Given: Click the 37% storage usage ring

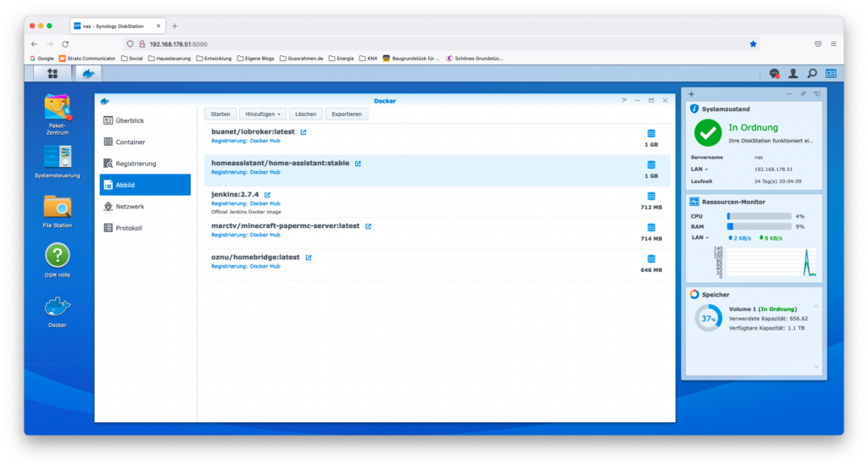Looking at the screenshot, I should pyautogui.click(x=709, y=319).
